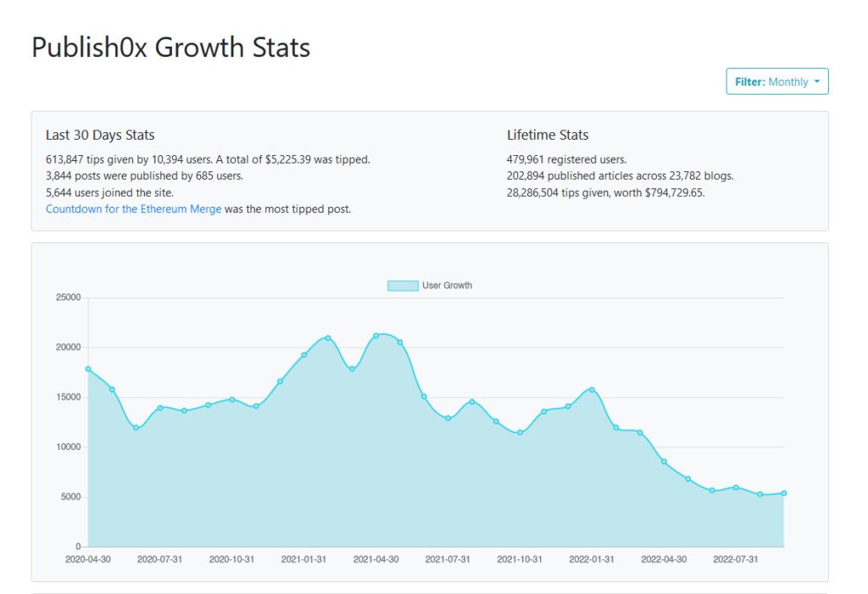Open the Filter: Monthly dropdown

(776, 81)
